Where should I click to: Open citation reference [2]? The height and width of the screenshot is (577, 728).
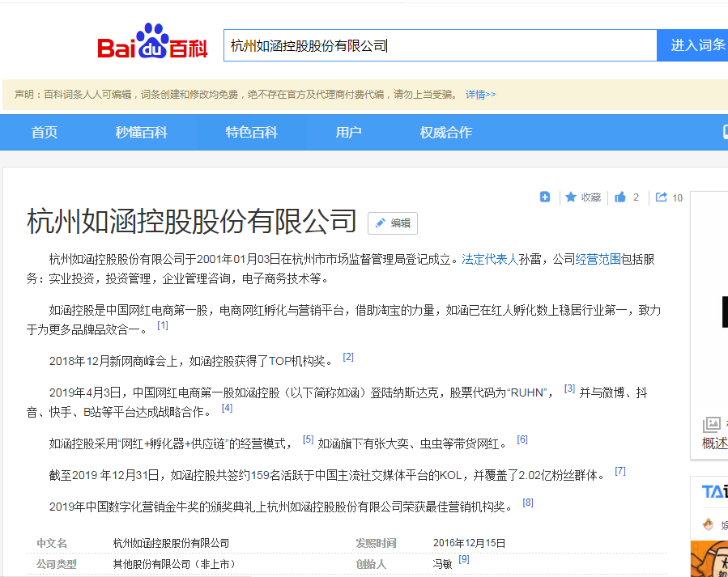point(348,357)
